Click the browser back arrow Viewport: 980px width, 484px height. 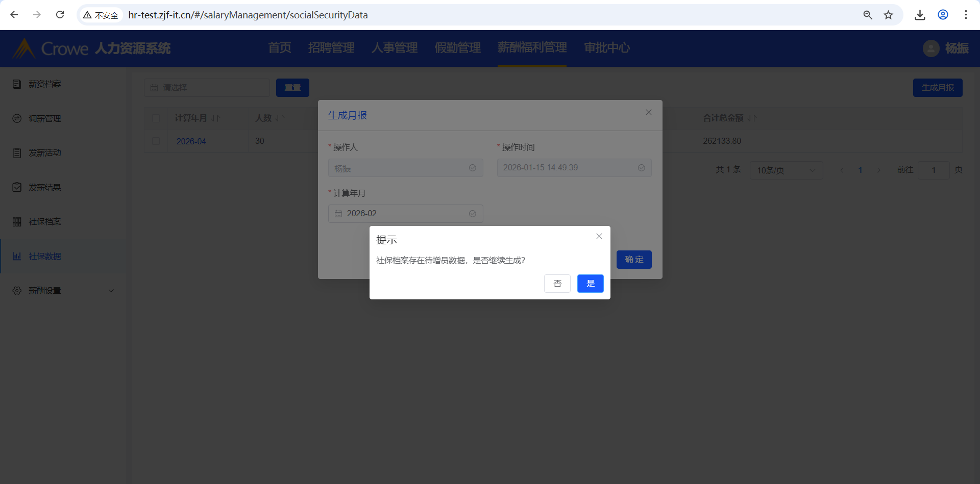14,15
